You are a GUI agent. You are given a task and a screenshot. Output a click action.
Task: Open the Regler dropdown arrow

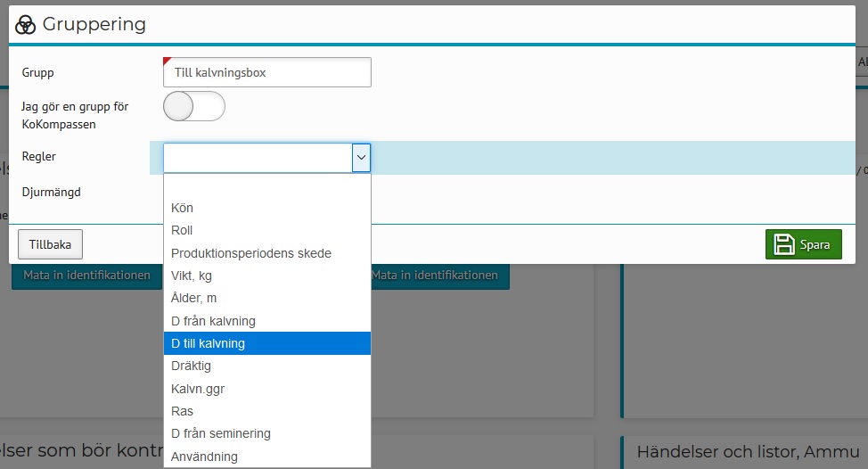[361, 158]
